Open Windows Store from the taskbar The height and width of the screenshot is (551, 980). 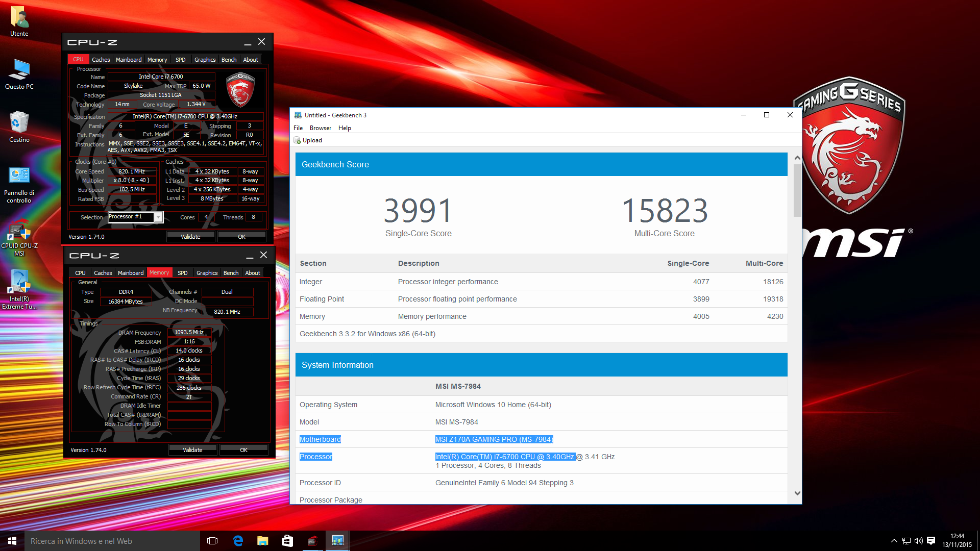tap(288, 541)
